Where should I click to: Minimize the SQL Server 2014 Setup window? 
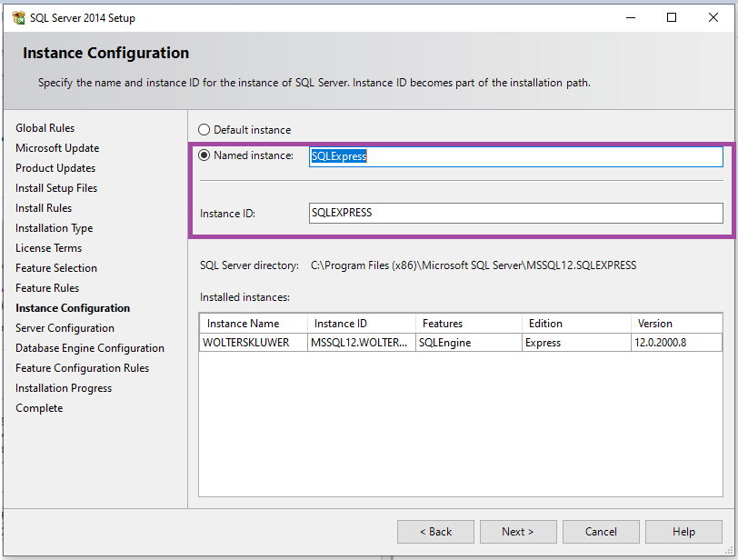[631, 18]
